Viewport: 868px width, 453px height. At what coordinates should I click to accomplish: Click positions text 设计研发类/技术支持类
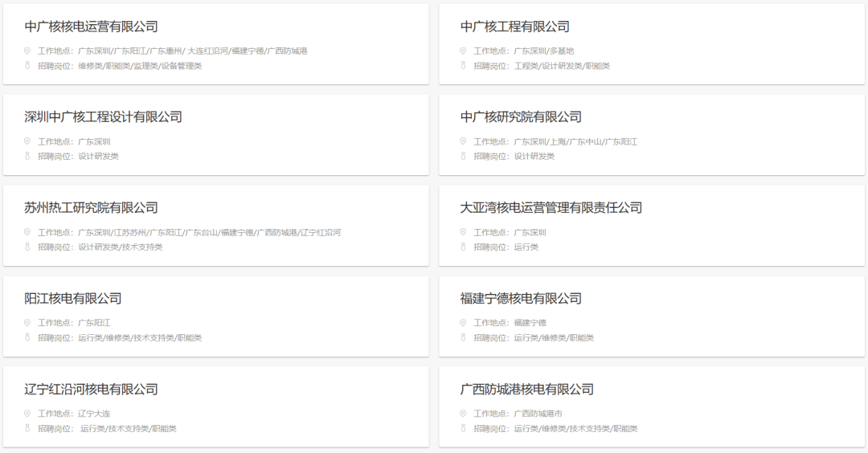(x=121, y=247)
